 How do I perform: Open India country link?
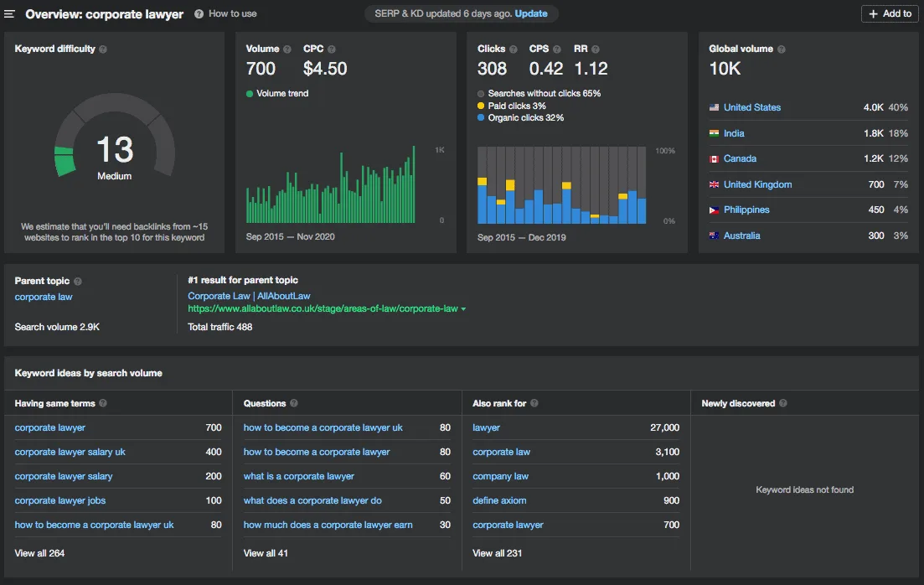coord(734,133)
